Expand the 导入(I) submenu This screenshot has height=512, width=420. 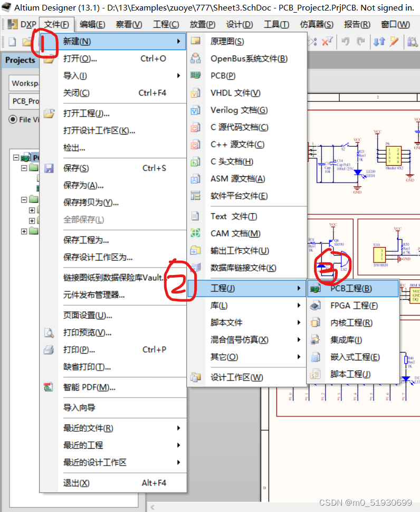click(x=113, y=76)
